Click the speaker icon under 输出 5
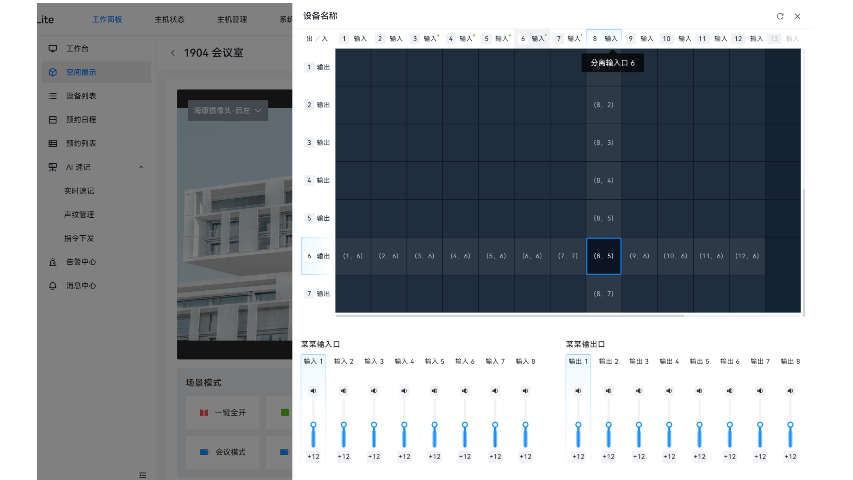The width and height of the screenshot is (853, 480). (x=700, y=391)
